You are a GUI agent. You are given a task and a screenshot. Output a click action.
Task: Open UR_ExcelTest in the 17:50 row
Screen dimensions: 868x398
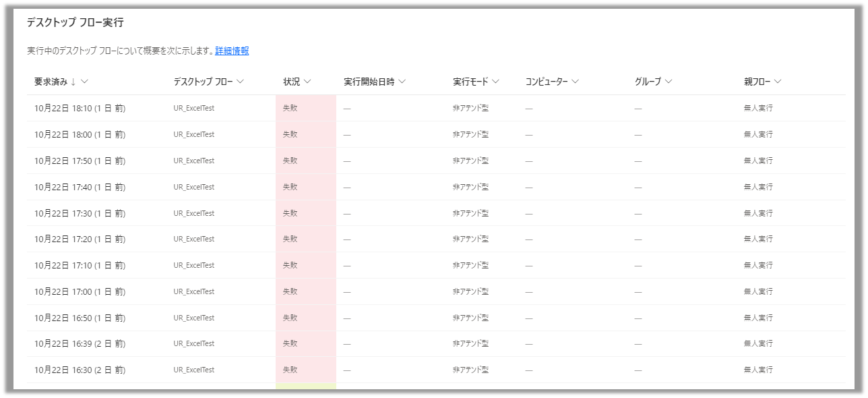(x=194, y=161)
